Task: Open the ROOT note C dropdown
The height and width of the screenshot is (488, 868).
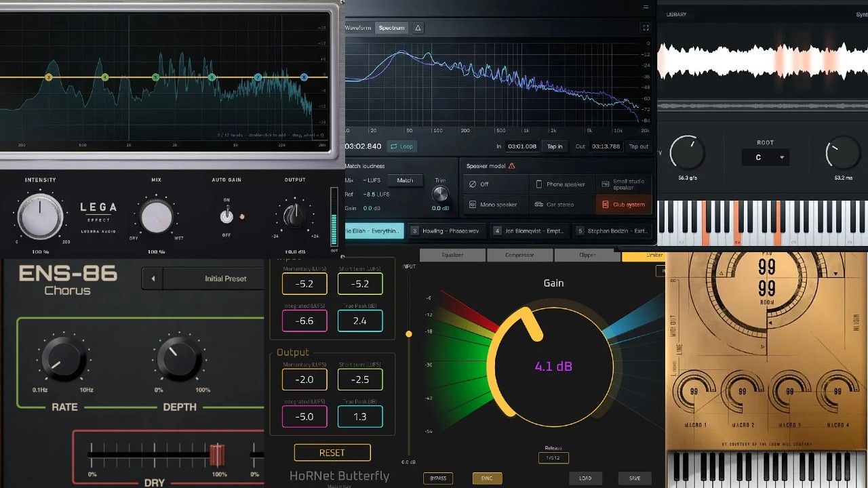Action: coord(765,157)
